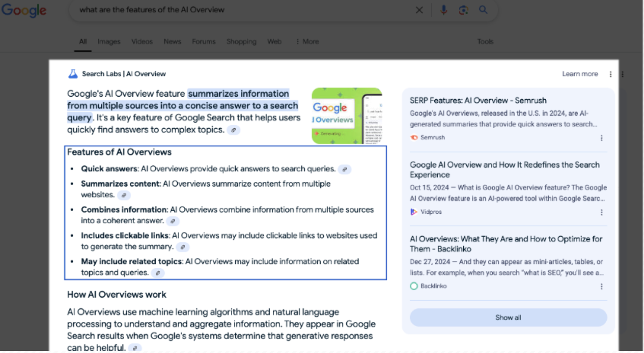Click the Google logo
The image size is (644, 353).
[24, 10]
